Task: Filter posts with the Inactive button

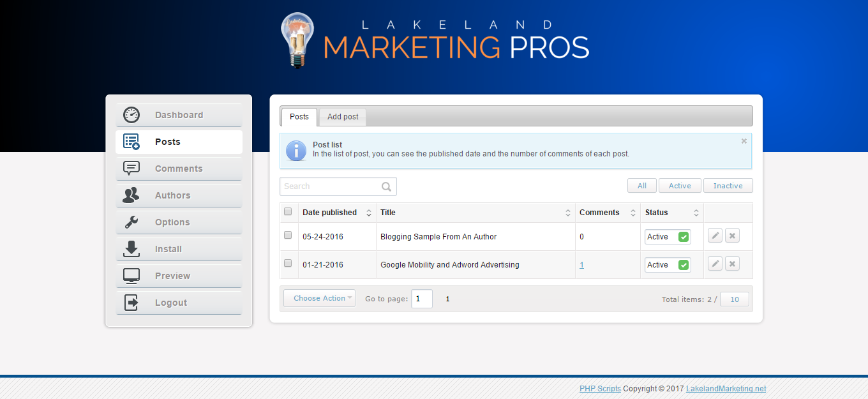Action: click(728, 186)
